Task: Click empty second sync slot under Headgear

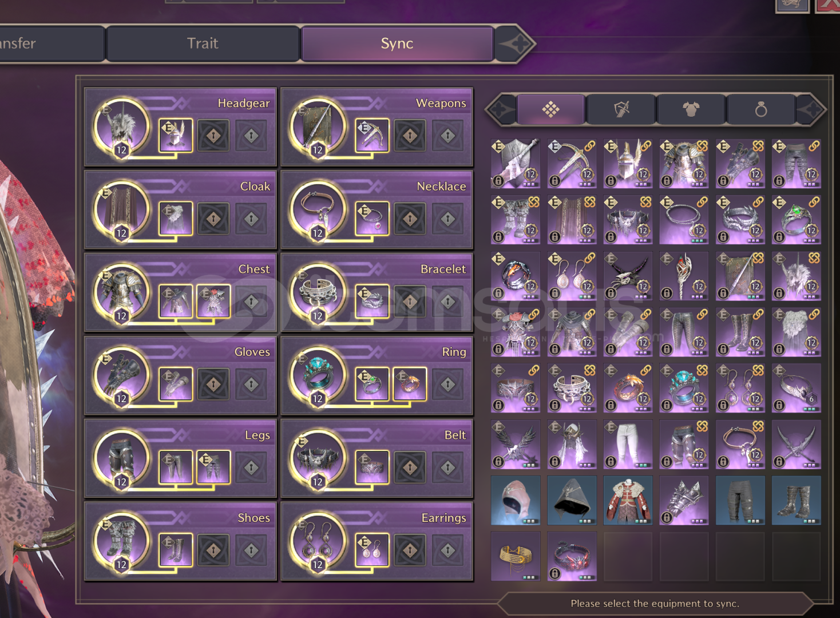Action: point(213,136)
